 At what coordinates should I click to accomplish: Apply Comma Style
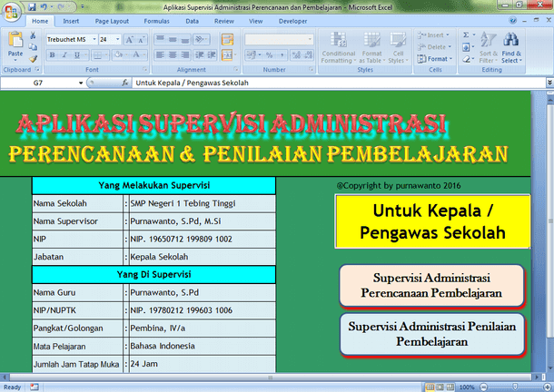282,54
